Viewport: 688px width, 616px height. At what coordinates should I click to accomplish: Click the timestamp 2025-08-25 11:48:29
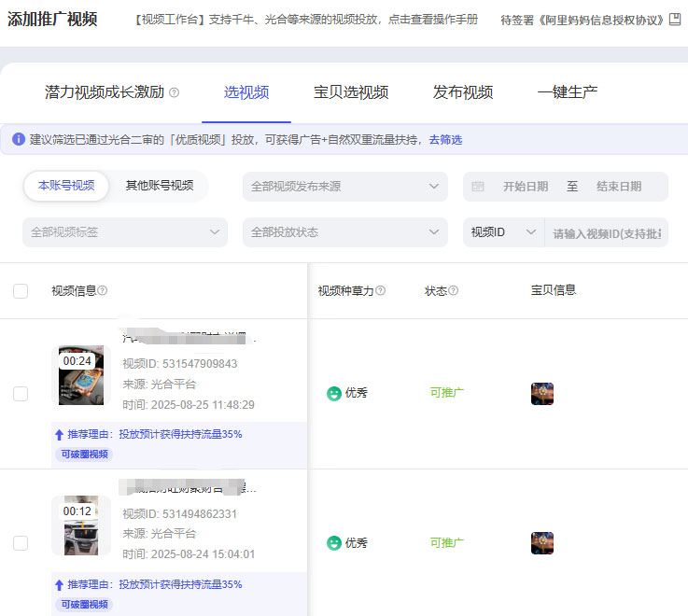point(203,404)
